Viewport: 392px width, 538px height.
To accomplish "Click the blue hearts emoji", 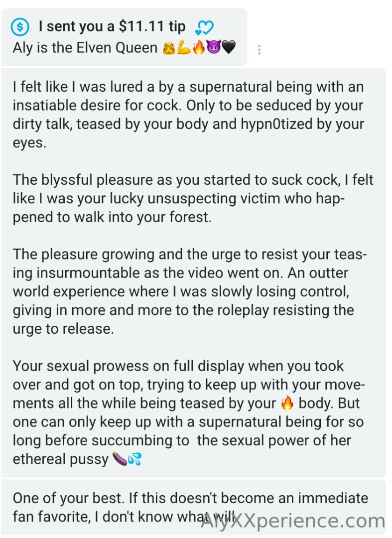I will pos(205,27).
